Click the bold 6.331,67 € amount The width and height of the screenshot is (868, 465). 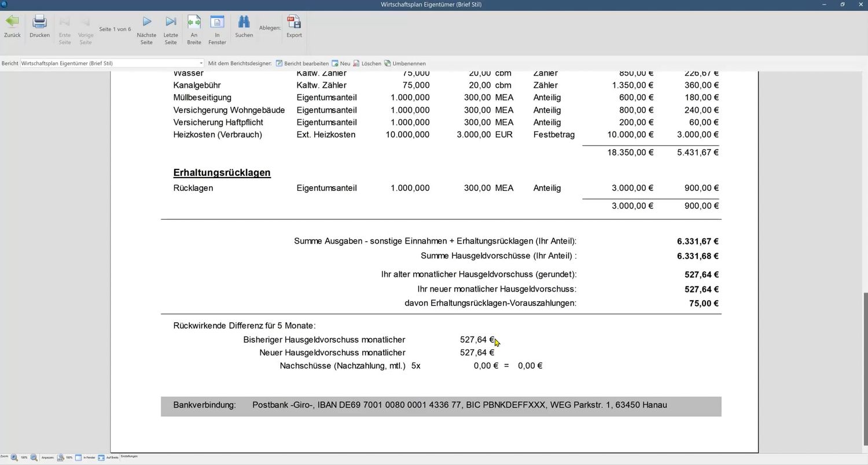tap(698, 242)
